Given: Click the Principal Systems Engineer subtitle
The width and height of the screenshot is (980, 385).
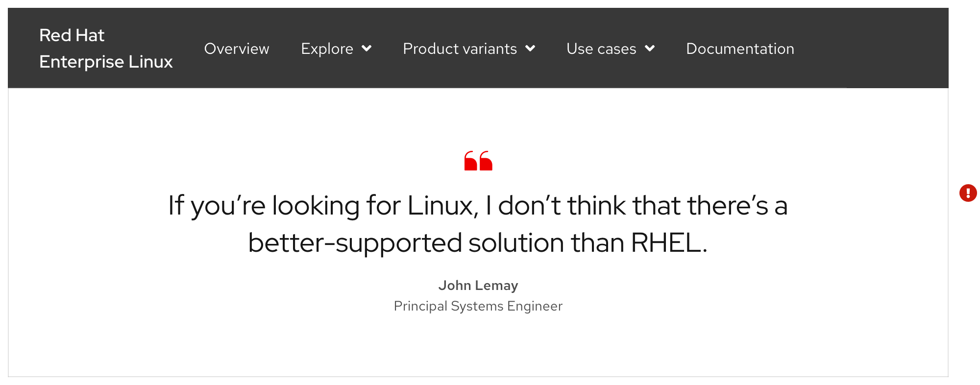Looking at the screenshot, I should pyautogui.click(x=478, y=306).
